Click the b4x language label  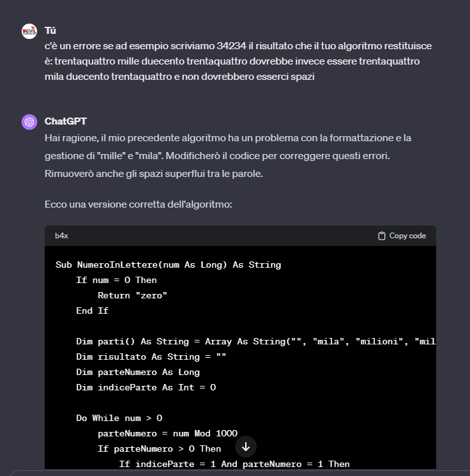coord(61,236)
